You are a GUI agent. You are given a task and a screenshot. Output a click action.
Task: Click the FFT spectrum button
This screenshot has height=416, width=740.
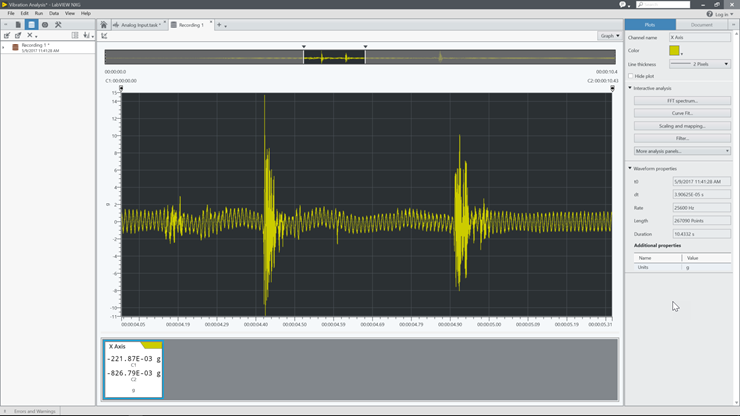pyautogui.click(x=682, y=101)
